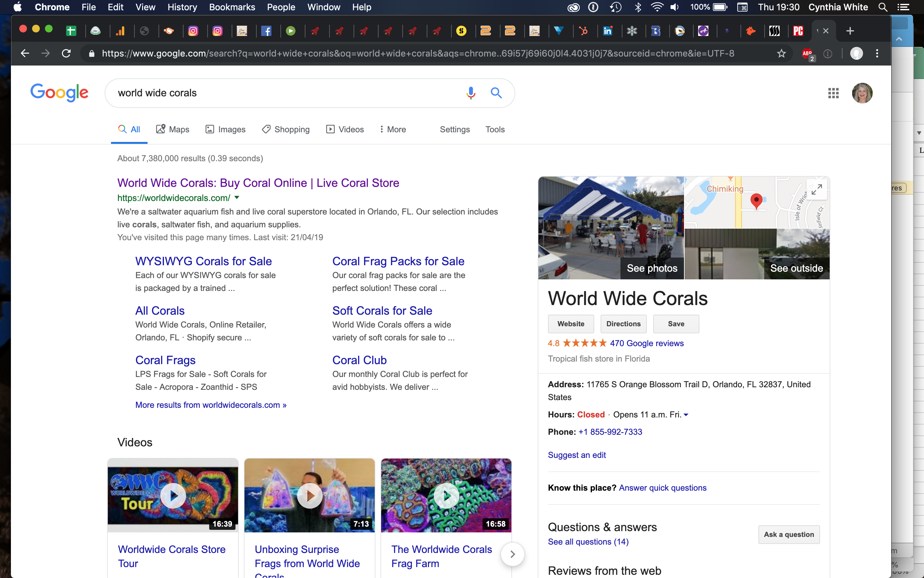Open the Coral Frag Packs for Sale link
Viewport: 924px width, 578px height.
tap(398, 261)
